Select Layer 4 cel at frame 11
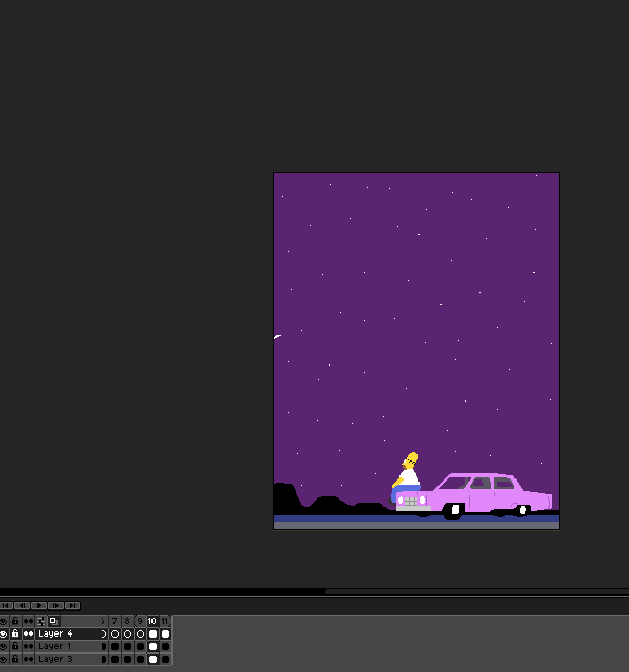Image resolution: width=629 pixels, height=672 pixels. pos(165,633)
